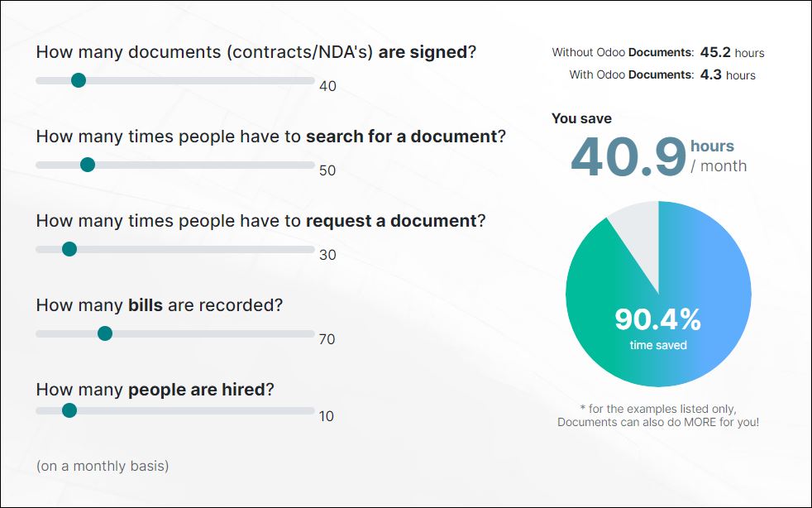The width and height of the screenshot is (812, 508).
Task: Select the value 30 beside request slider
Action: [x=327, y=255]
